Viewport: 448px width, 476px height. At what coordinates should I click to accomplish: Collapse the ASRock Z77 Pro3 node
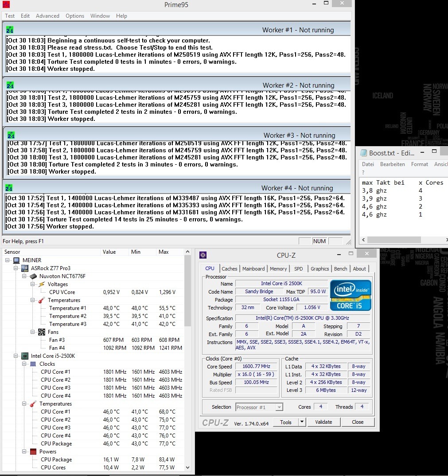pos(16,268)
